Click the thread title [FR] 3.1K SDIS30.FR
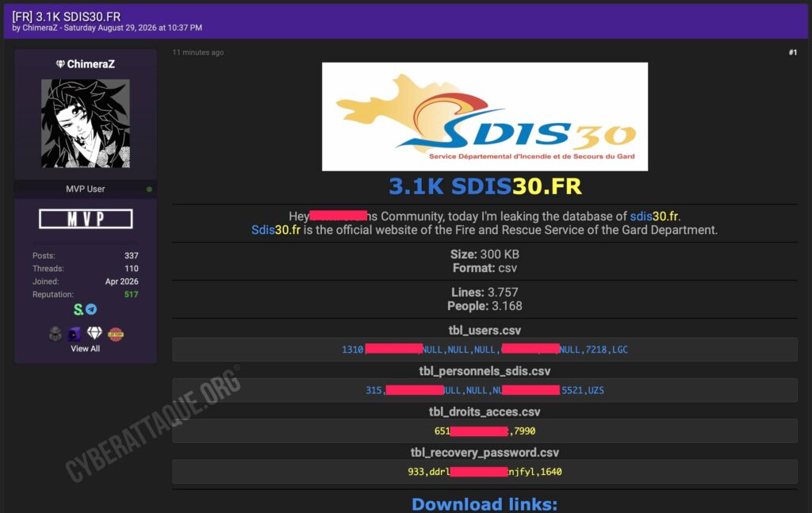812x513 pixels. coord(67,16)
